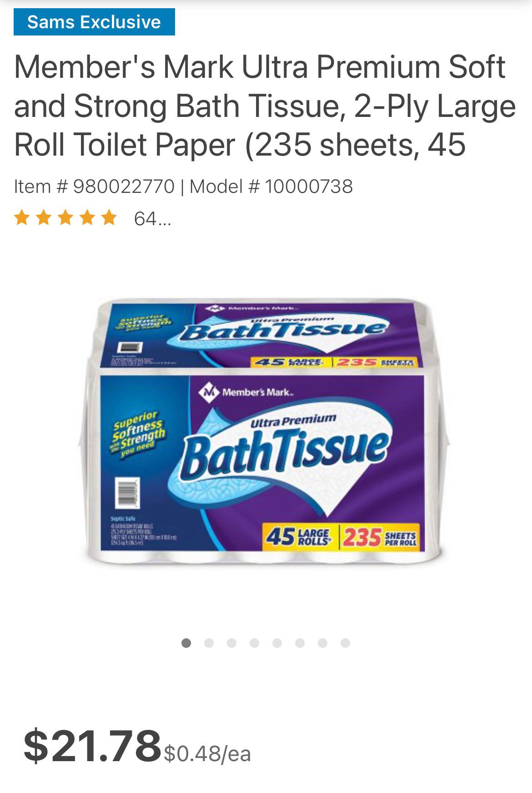
Task: Tap the $21.78 price
Action: 92,745
